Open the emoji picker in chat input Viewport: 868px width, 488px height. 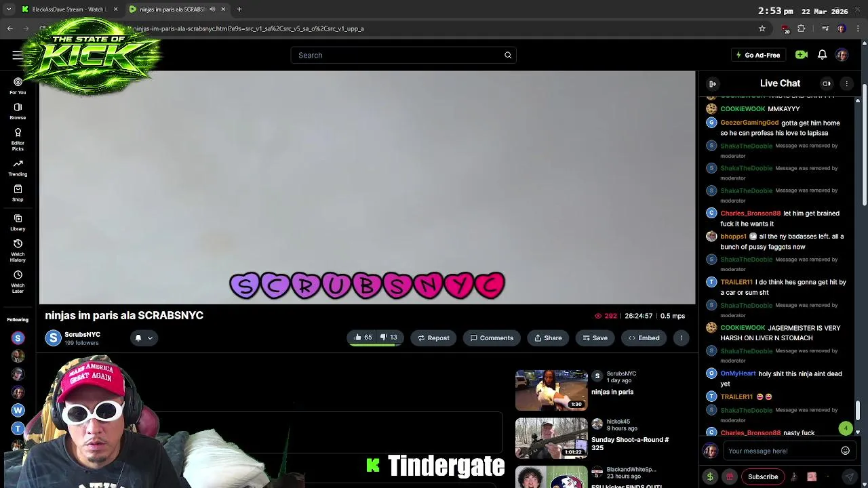845,451
